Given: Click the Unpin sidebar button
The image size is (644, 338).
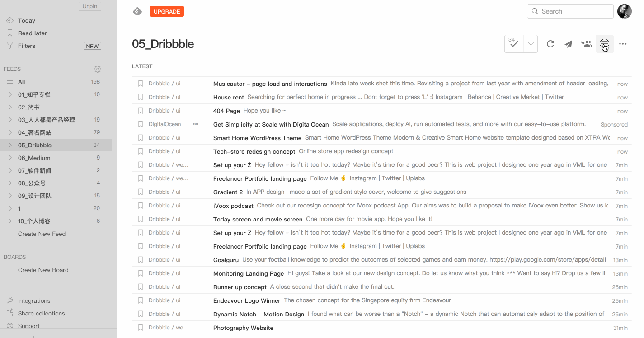Looking at the screenshot, I should click(90, 6).
